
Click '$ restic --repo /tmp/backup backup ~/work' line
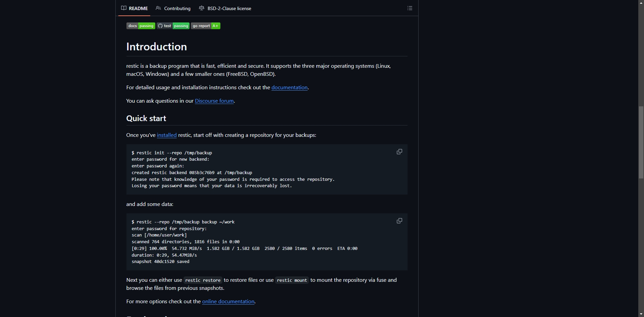pyautogui.click(x=183, y=222)
